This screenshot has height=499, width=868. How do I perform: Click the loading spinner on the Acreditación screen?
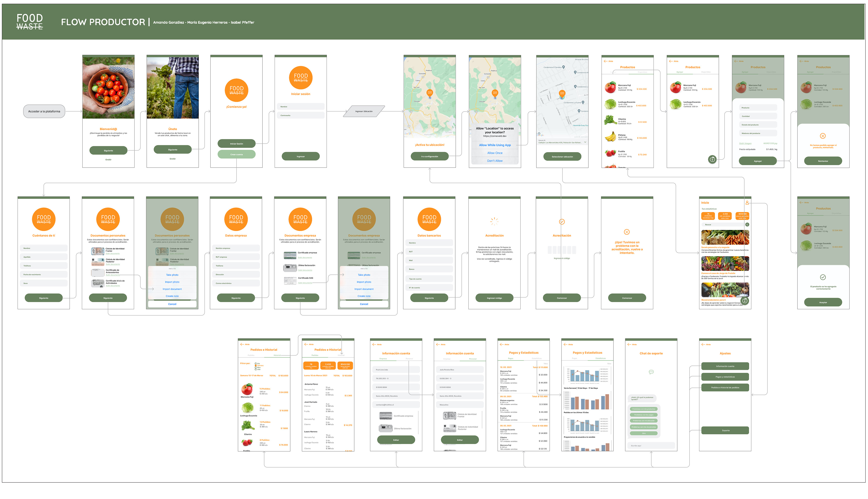(x=494, y=221)
